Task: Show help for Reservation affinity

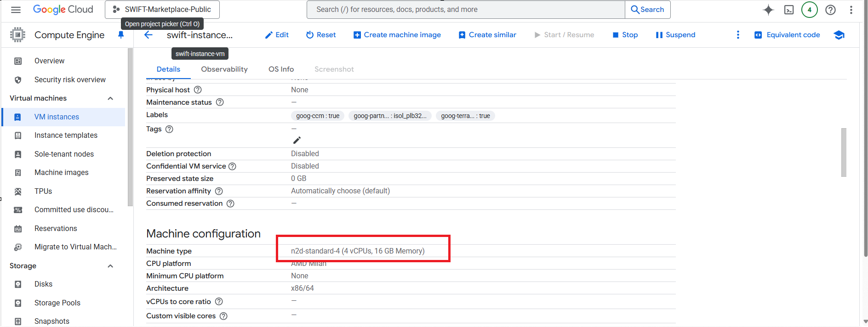Action: click(219, 191)
